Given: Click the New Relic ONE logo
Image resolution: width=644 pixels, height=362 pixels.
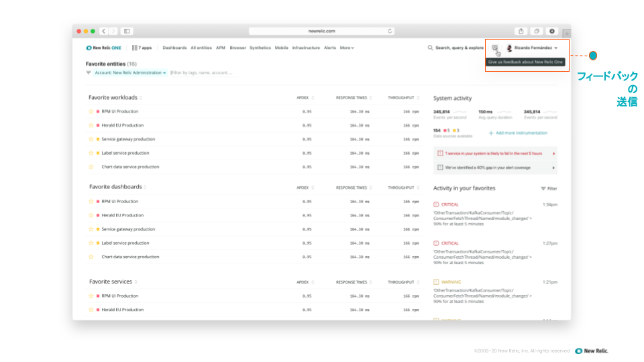Looking at the screenshot, I should tap(103, 48).
